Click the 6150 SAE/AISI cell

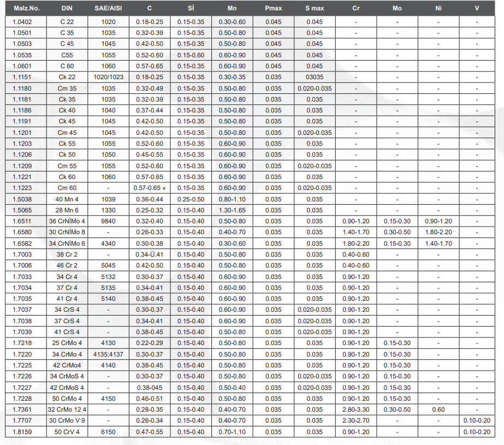(x=108, y=432)
